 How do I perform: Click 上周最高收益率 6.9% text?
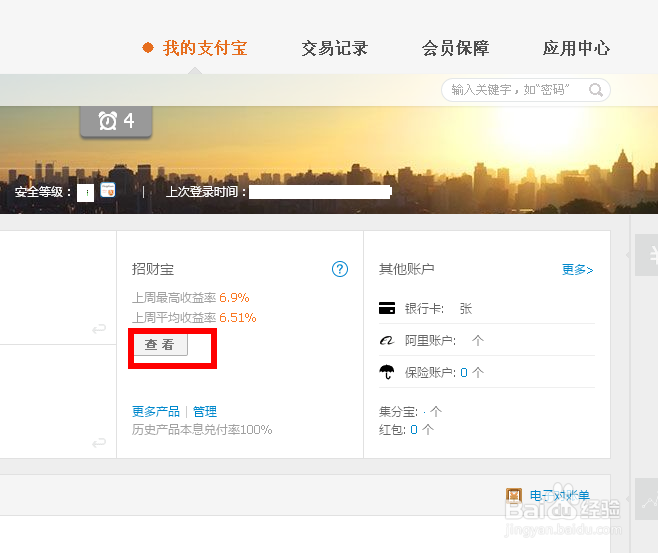[x=191, y=297]
